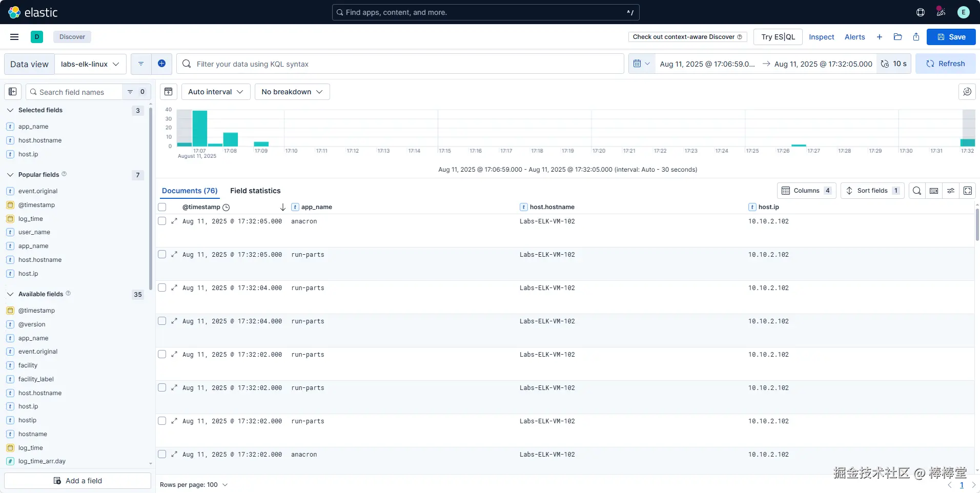Click the tallest teal histogram bar
The width and height of the screenshot is (980, 493).
200,129
